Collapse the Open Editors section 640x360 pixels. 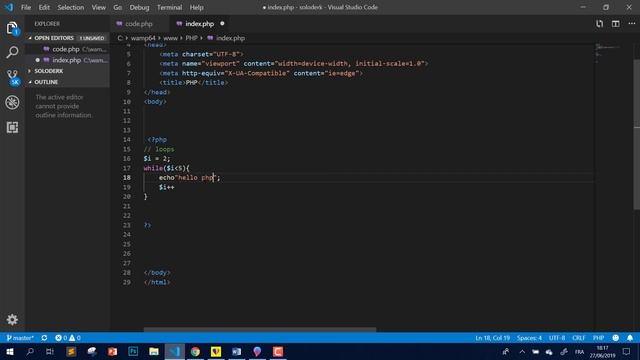(x=67, y=38)
